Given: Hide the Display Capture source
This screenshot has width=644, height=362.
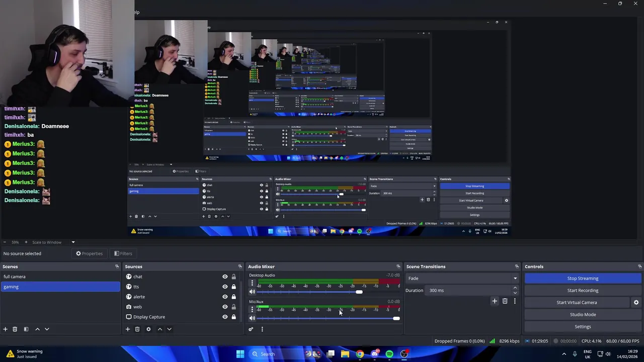Looking at the screenshot, I should [x=225, y=317].
